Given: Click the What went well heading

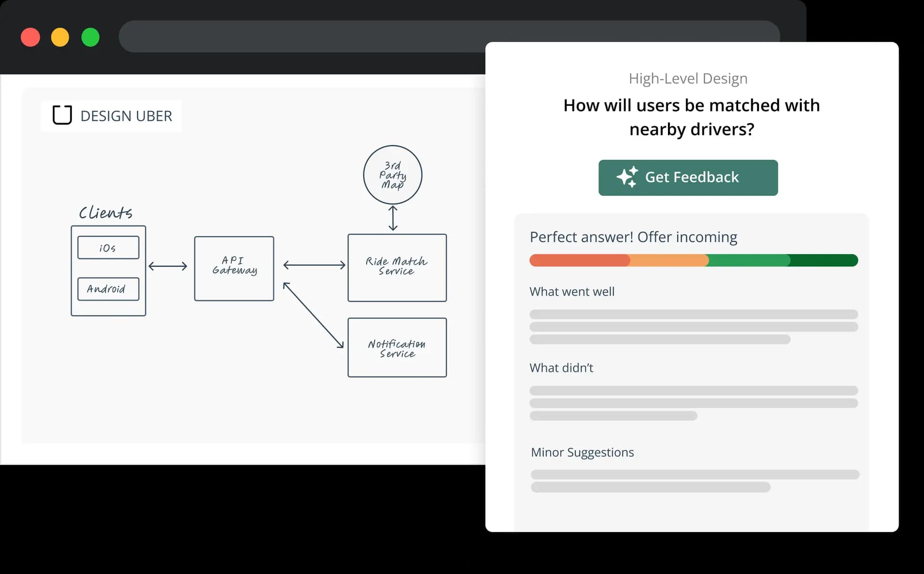Looking at the screenshot, I should click(x=572, y=292).
